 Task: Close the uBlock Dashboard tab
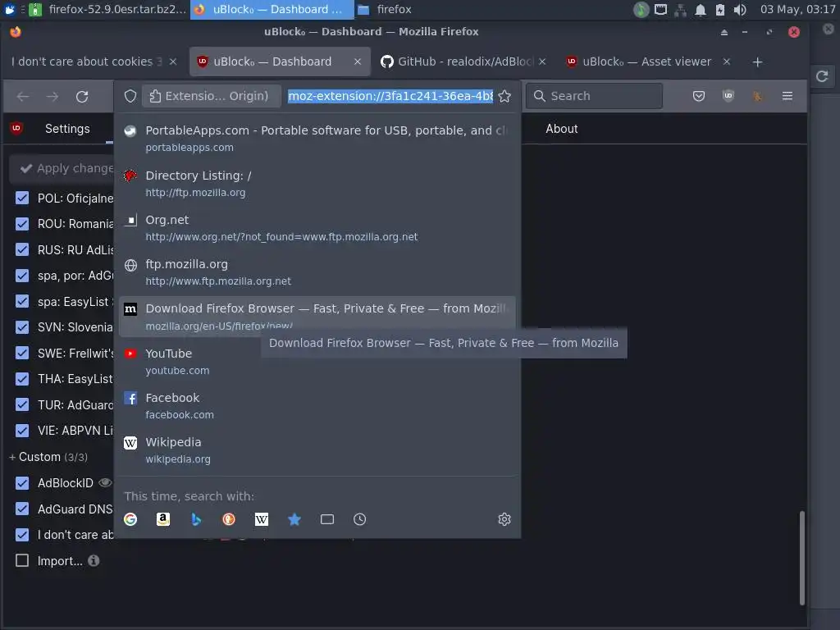tap(358, 62)
